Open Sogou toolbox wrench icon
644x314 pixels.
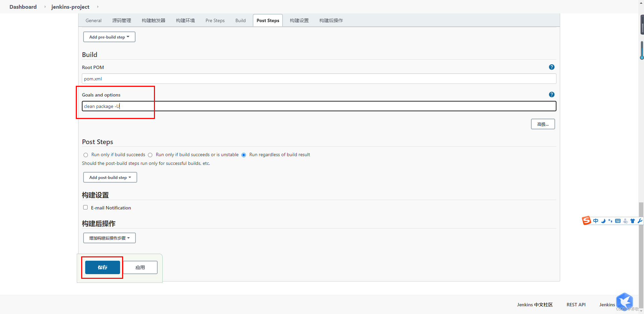(x=640, y=221)
